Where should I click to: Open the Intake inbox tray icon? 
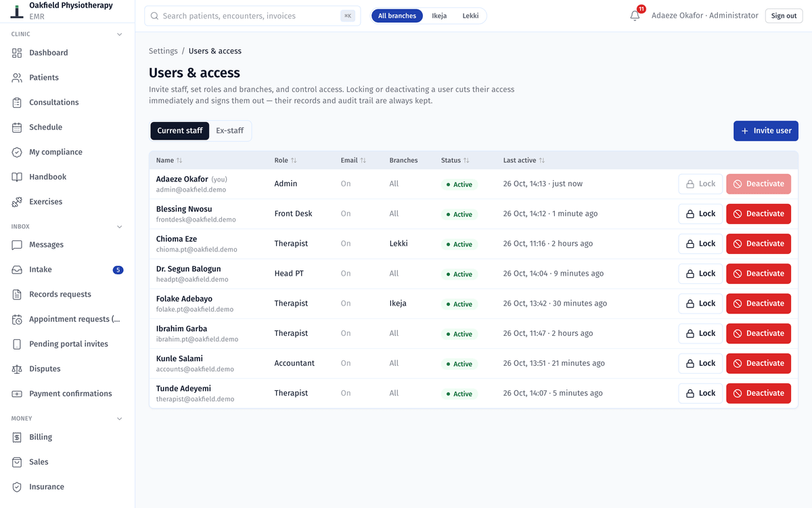[x=17, y=270]
